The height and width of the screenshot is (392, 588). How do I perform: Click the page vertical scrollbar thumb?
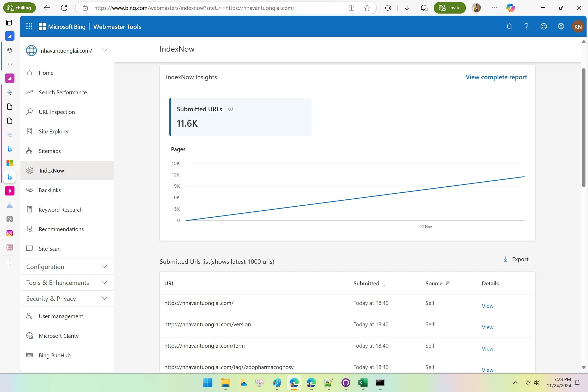pyautogui.click(x=584, y=127)
